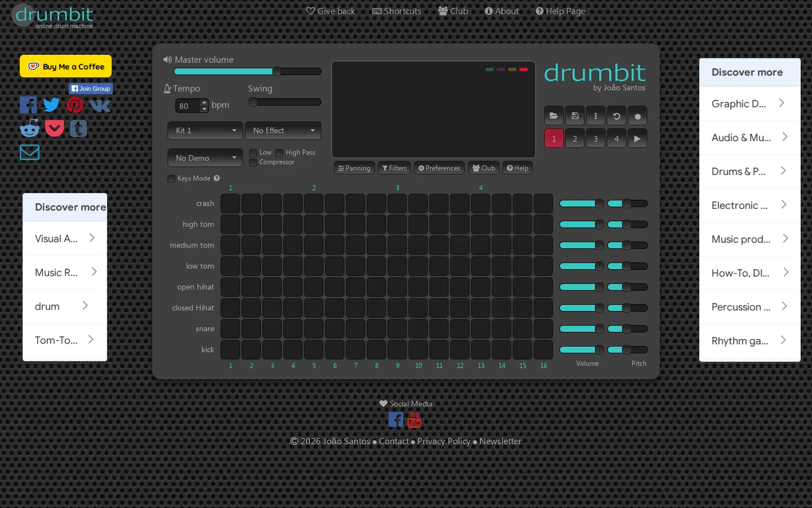Click the save floppy disk icon

tap(575, 116)
